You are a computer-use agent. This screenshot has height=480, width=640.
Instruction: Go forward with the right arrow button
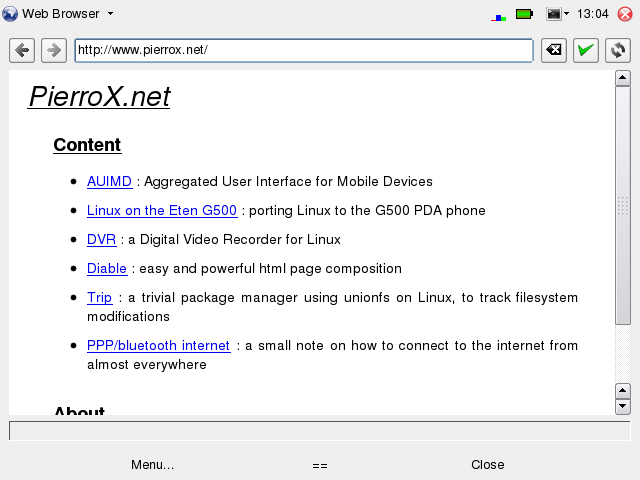53,51
